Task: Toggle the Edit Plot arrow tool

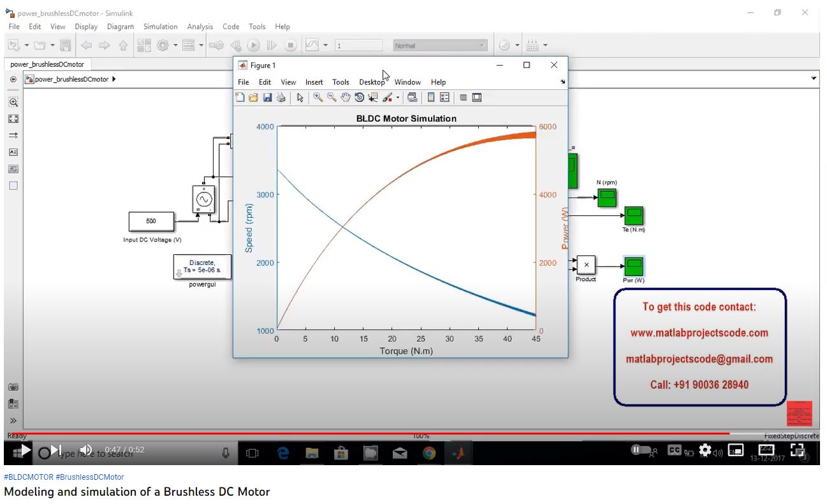Action: click(300, 97)
